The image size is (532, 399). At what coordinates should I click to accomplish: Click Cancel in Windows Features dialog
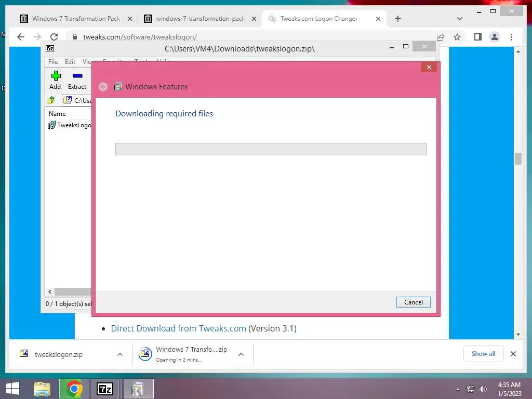pos(413,302)
